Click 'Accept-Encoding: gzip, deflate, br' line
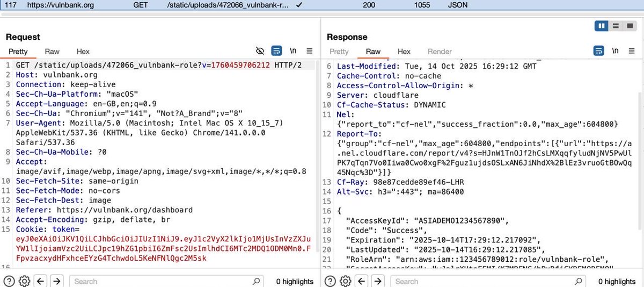This screenshot has width=644, height=287. click(x=92, y=220)
